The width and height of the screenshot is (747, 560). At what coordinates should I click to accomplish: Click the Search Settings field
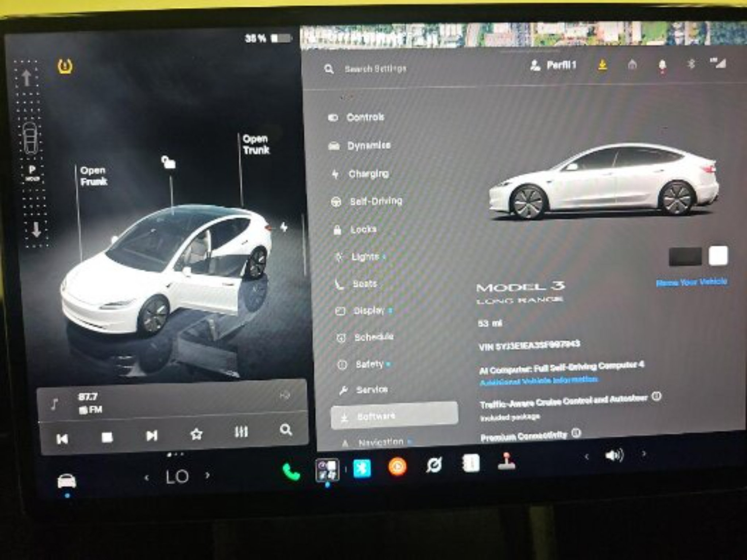[376, 69]
